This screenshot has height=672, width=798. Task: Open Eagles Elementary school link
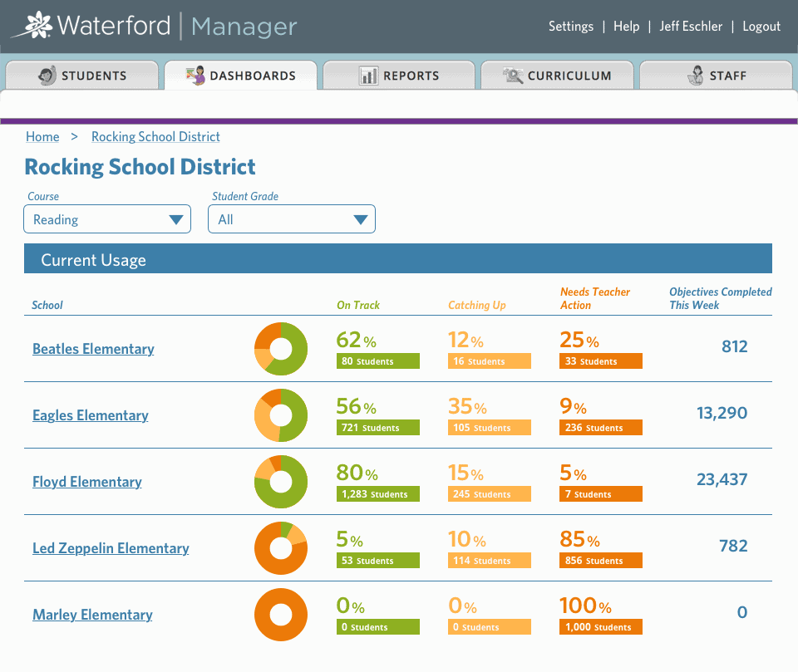coord(91,415)
